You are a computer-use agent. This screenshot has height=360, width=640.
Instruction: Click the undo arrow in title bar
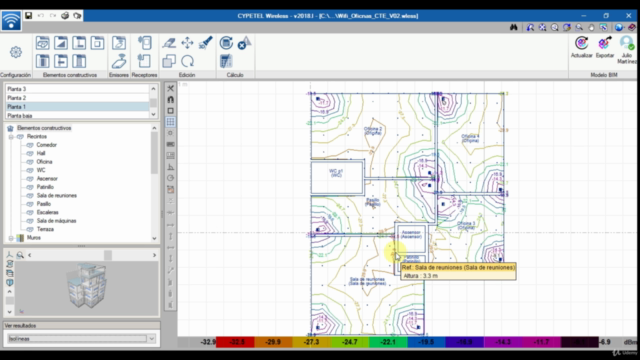pos(41,16)
